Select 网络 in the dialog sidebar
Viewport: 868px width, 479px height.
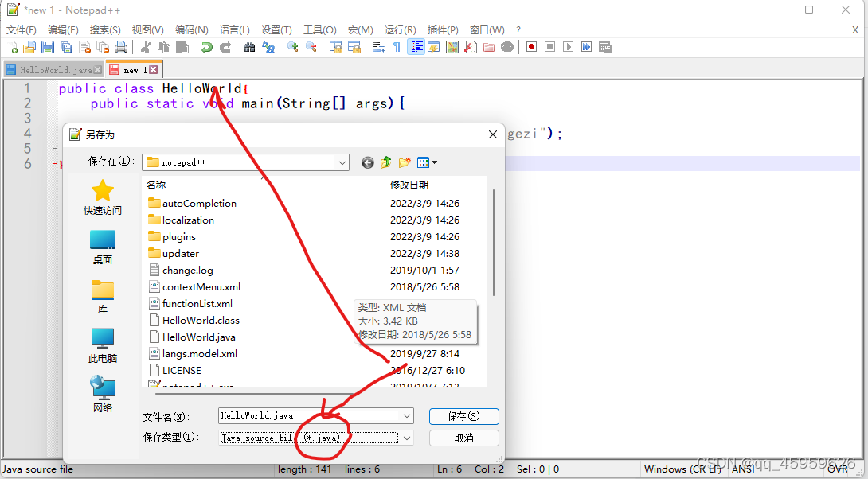point(103,395)
